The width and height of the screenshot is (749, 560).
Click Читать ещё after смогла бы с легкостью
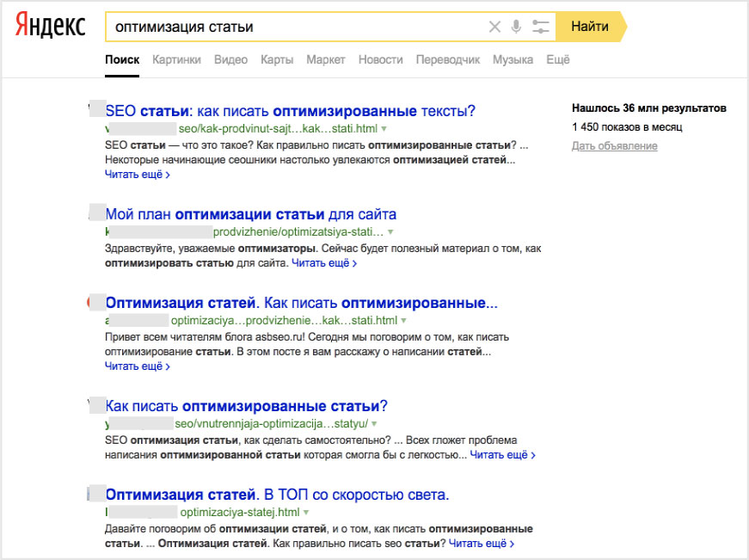pyautogui.click(x=503, y=455)
